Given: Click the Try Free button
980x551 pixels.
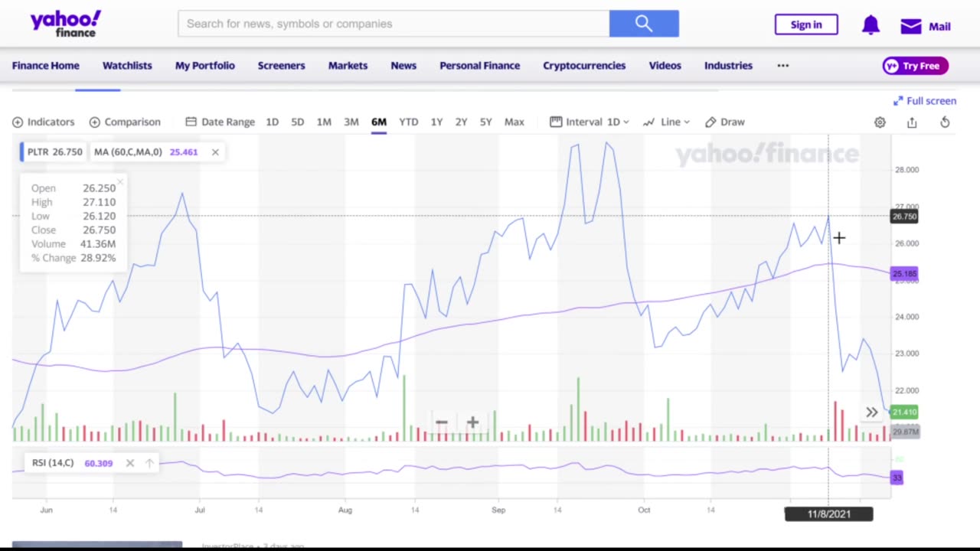Looking at the screenshot, I should pyautogui.click(x=916, y=66).
